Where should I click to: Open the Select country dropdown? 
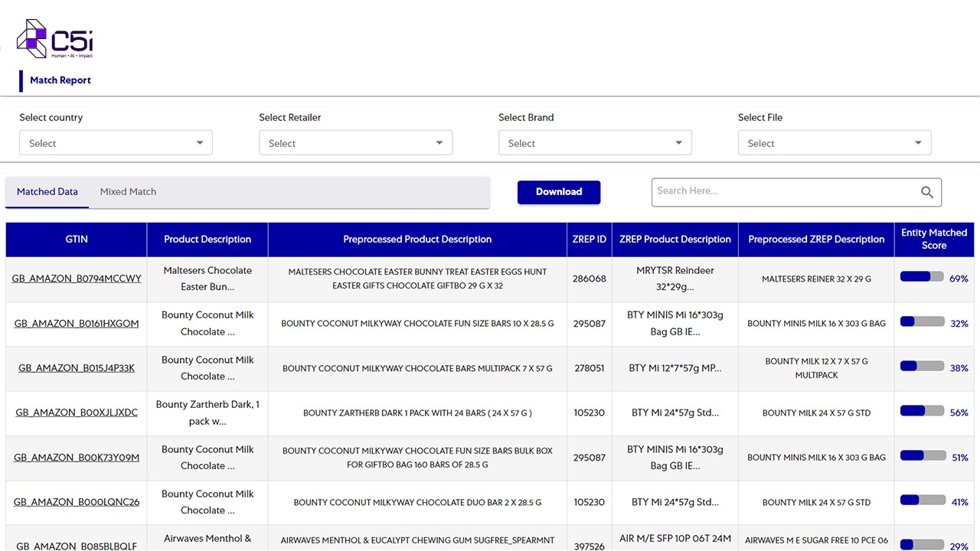116,143
